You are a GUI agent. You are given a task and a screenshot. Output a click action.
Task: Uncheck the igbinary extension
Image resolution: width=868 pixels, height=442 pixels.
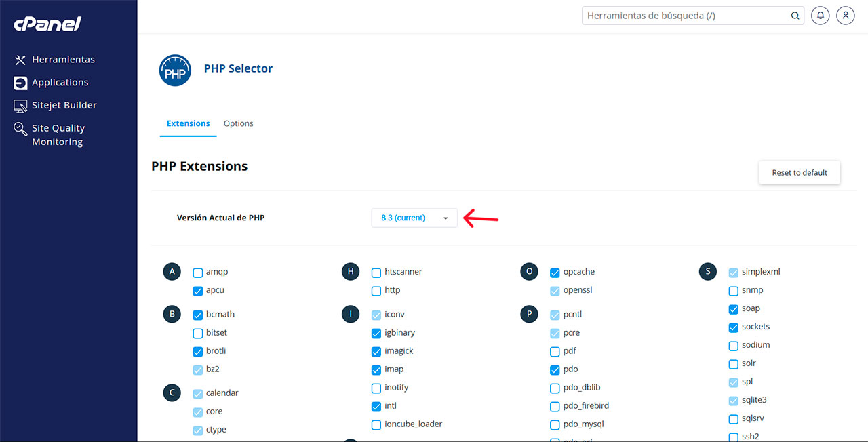click(x=376, y=334)
